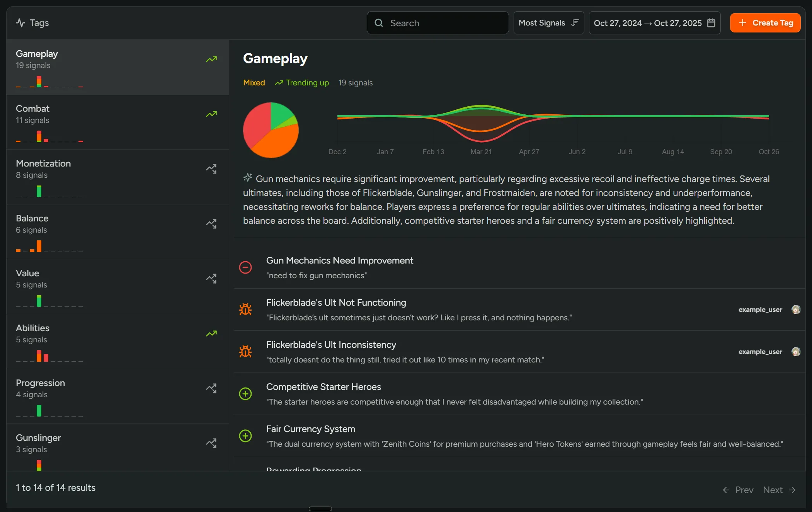Click the calendar icon in date range

[x=711, y=23]
